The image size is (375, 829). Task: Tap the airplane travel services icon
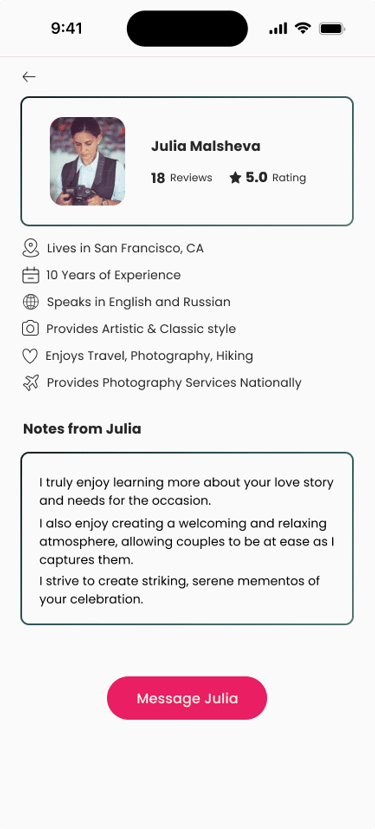point(31,383)
